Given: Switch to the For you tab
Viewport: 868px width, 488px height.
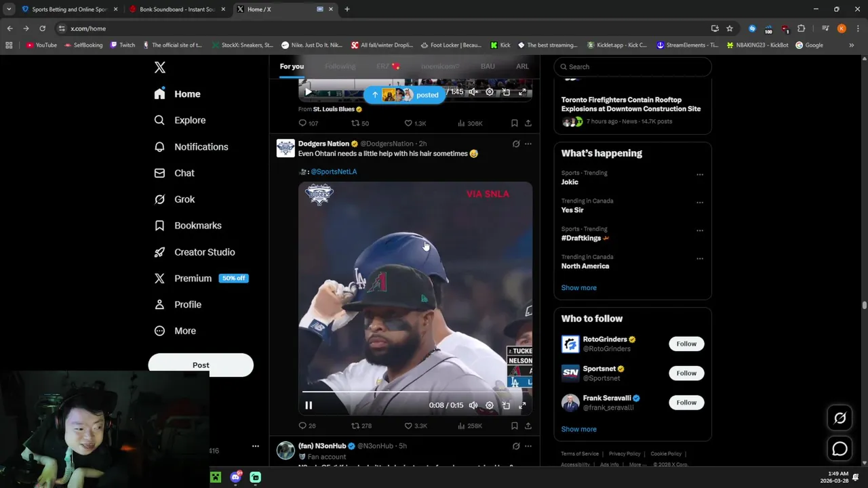Looking at the screenshot, I should (x=292, y=66).
